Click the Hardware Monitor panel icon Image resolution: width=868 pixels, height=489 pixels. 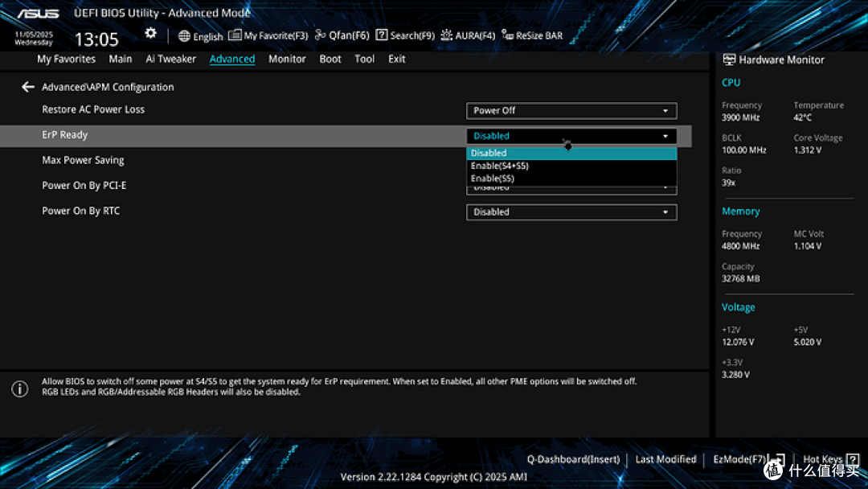(x=729, y=60)
